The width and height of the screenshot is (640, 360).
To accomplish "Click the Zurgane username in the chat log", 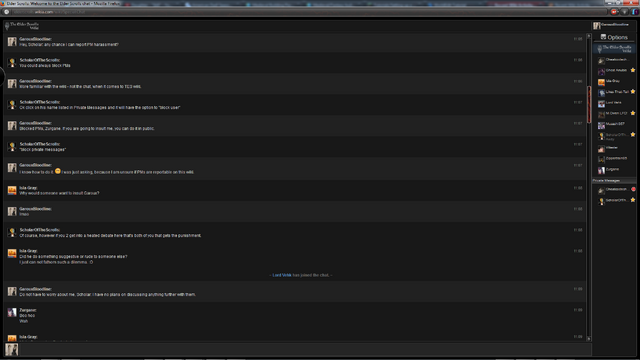I will click(x=28, y=310).
